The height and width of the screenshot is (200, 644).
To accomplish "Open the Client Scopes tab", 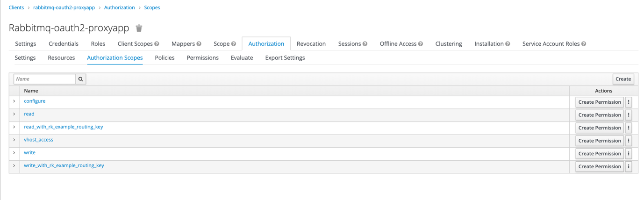I will click(x=135, y=43).
